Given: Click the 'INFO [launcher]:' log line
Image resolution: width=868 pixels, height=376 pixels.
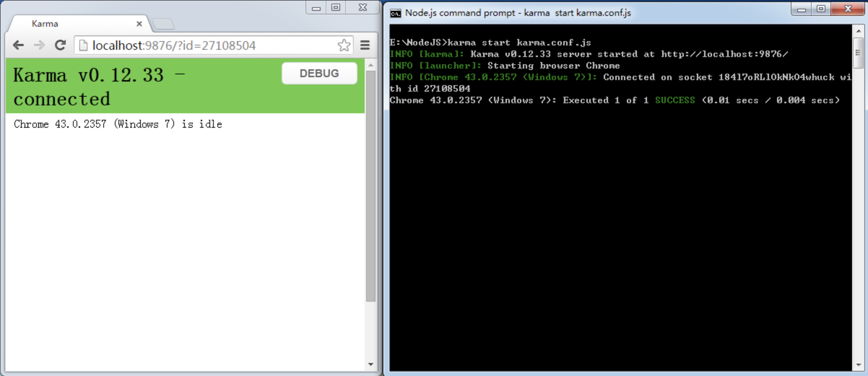Looking at the screenshot, I should click(505, 66).
